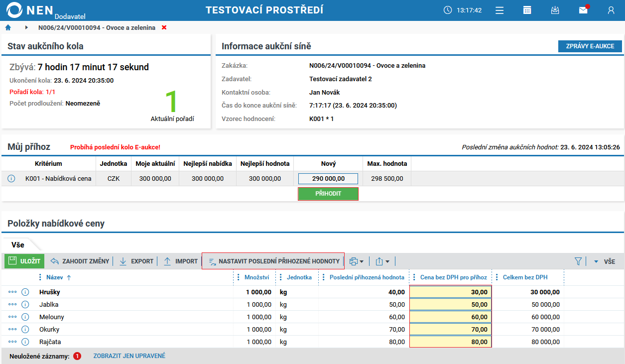Click the NEN logo icon
Viewport: 625px width, 364px height.
coord(15,10)
